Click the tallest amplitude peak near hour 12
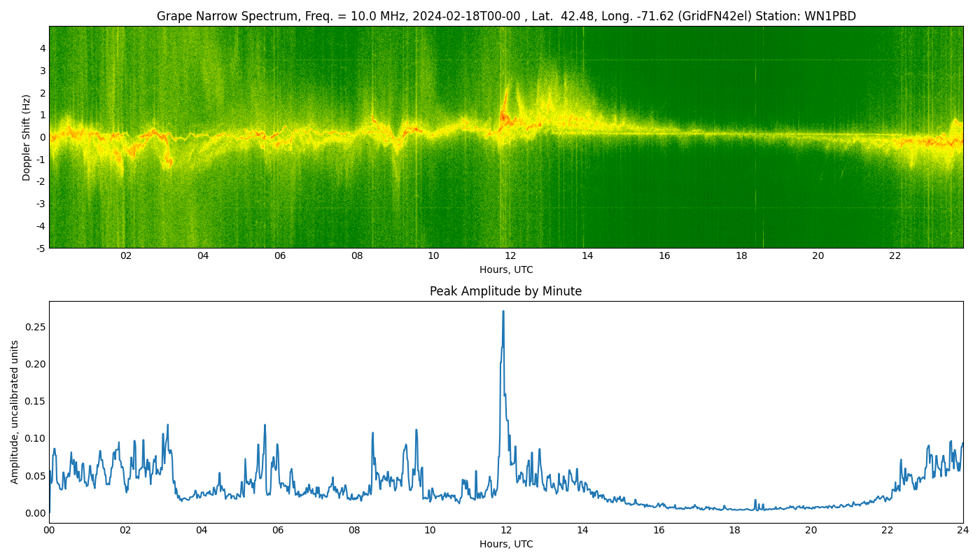Screen dimensions: 980x560 pos(503,312)
